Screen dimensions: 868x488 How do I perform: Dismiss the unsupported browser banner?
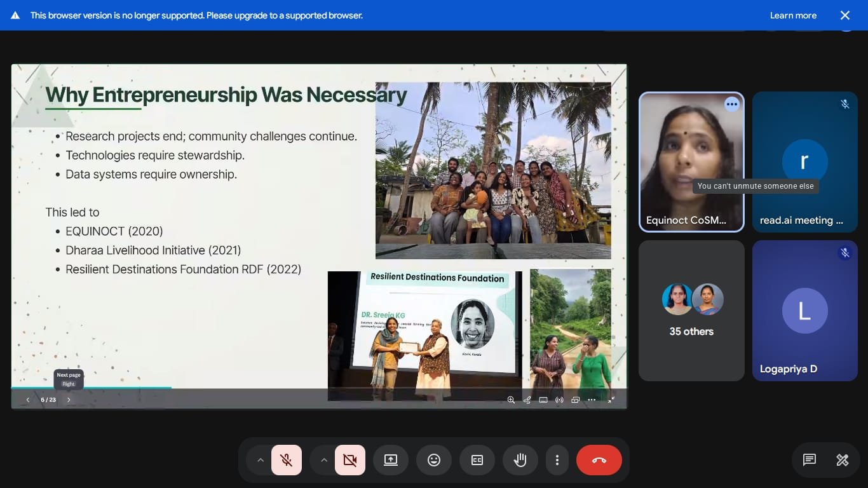845,15
